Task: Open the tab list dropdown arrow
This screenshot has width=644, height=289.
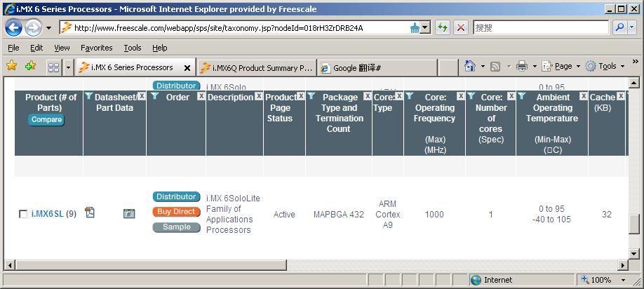Action: pos(68,67)
